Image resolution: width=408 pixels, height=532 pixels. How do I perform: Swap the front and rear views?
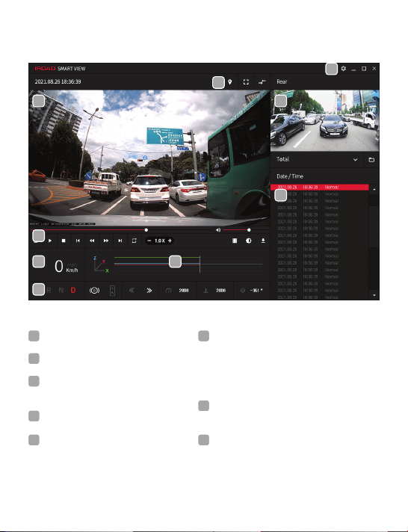pyautogui.click(x=262, y=81)
